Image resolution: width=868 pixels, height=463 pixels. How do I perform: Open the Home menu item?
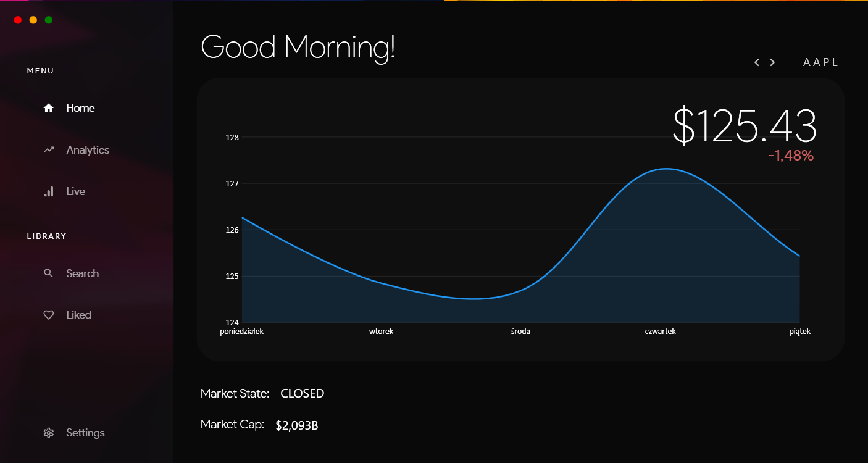(x=81, y=108)
